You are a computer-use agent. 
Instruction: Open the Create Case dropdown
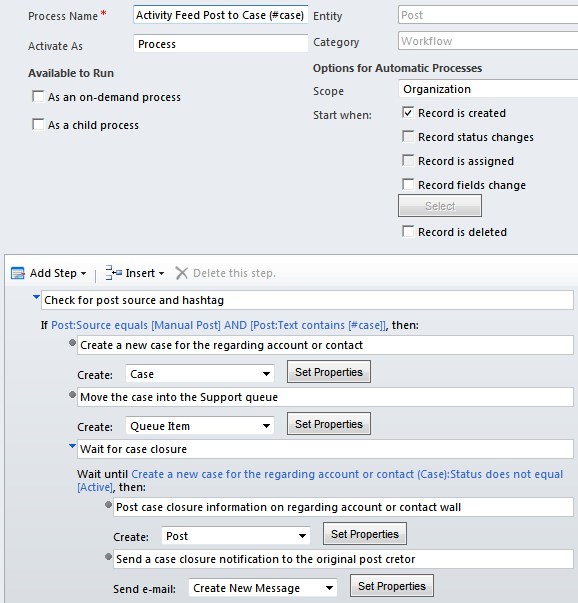point(200,374)
